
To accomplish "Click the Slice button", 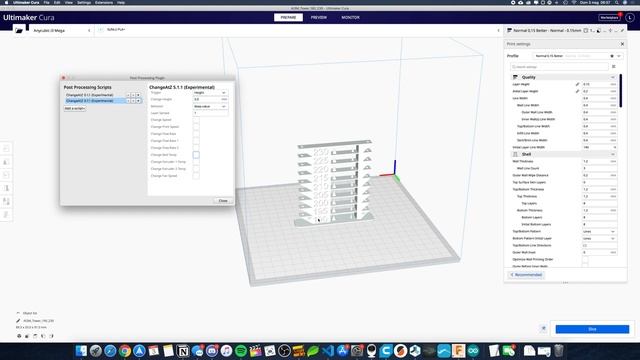I will tap(592, 329).
